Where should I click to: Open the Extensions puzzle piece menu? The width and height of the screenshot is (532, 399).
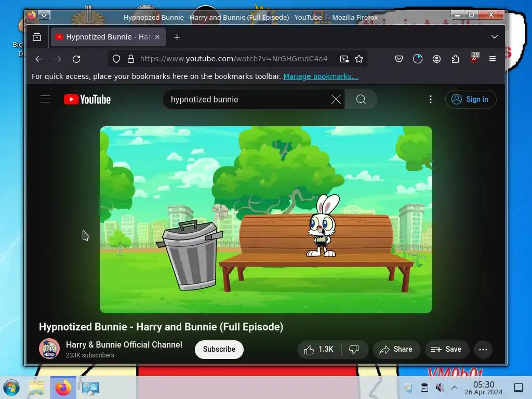(x=455, y=59)
